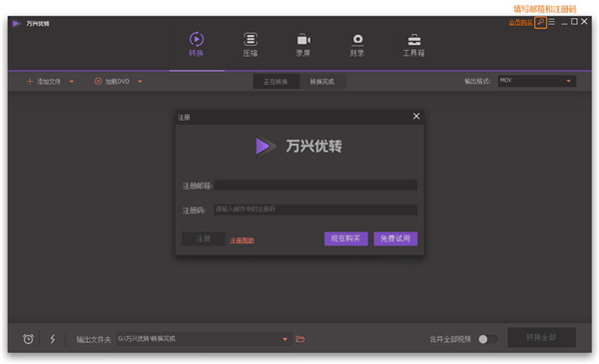
Task: Expand the 加载DVD dropdown arrow
Action: pos(140,81)
